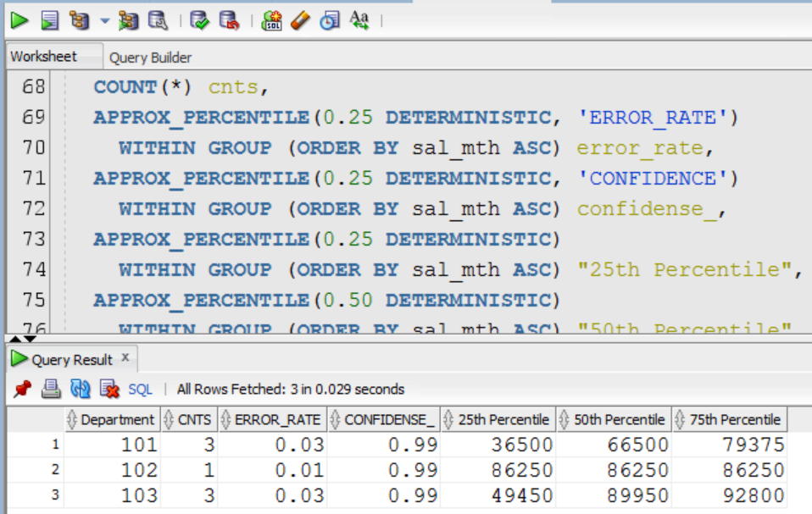812x514 pixels.
Task: Commit changes with the green check icon
Action: [199, 20]
